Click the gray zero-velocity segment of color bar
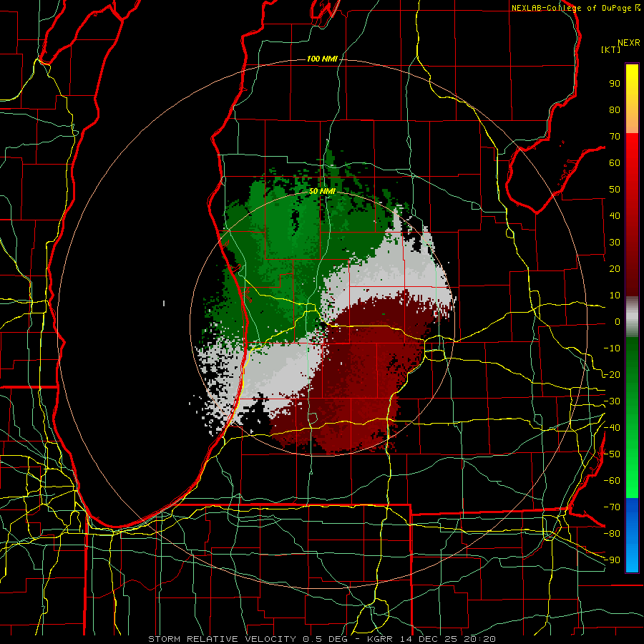This screenshot has width=644, height=644. coord(632,317)
